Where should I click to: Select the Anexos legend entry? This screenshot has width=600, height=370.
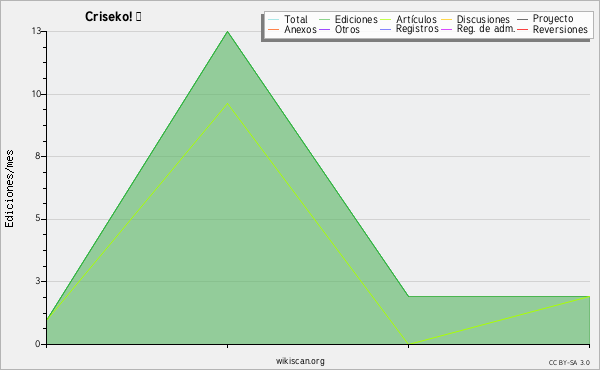300,29
